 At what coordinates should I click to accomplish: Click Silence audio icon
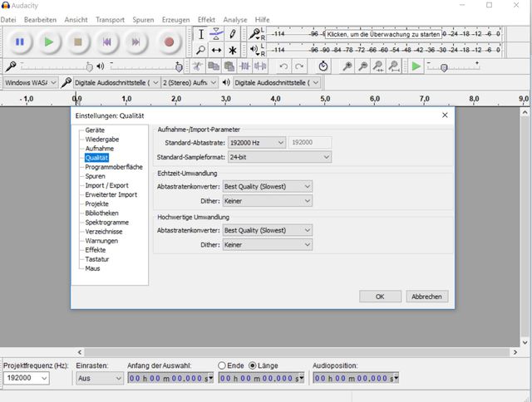point(260,66)
